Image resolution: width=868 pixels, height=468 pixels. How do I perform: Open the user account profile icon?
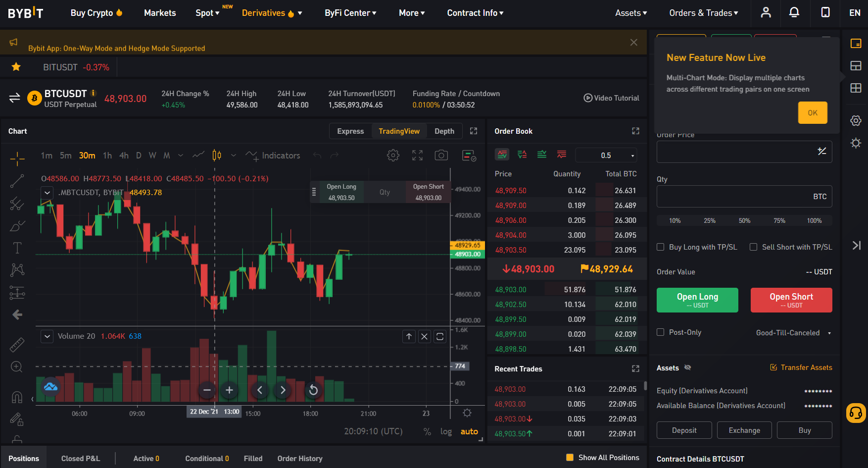(766, 12)
